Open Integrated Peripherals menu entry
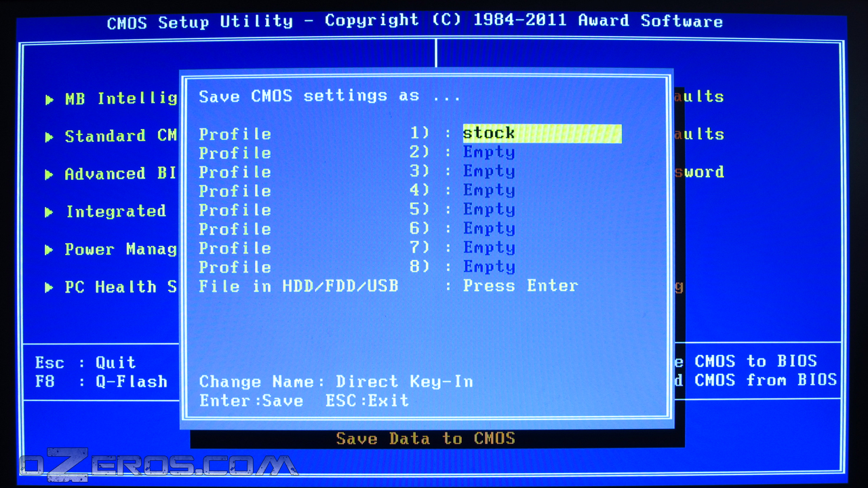Screen dimensions: 868x488 (x=116, y=212)
